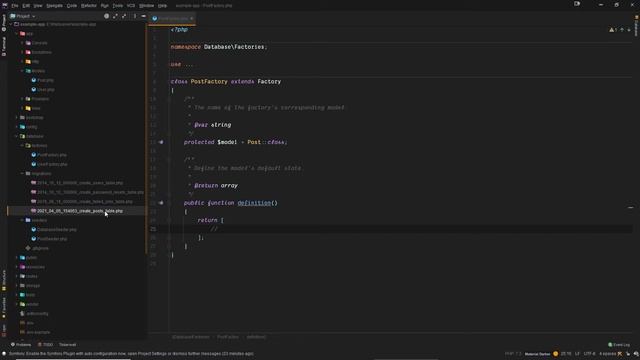Click the PostFactory.php file icon in the tree
Image resolution: width=640 pixels, height=360 pixels.
tap(34, 155)
